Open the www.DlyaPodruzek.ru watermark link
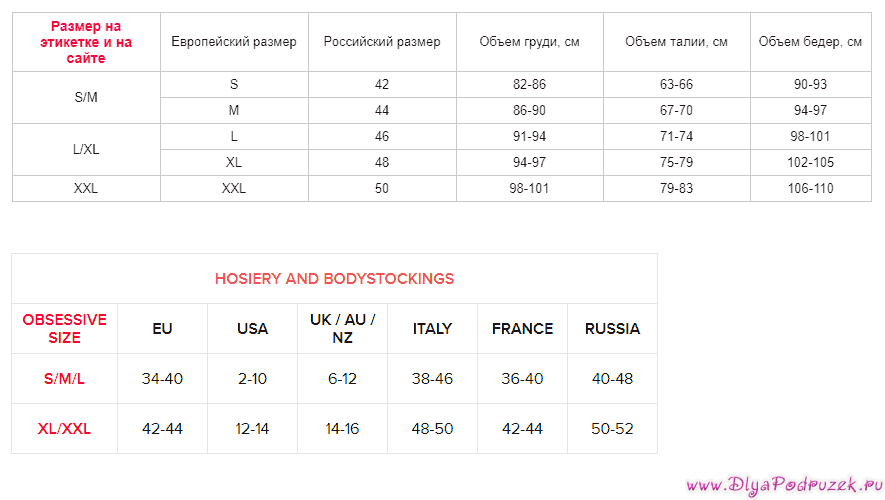Viewport: 885px width, 500px height. click(x=785, y=485)
